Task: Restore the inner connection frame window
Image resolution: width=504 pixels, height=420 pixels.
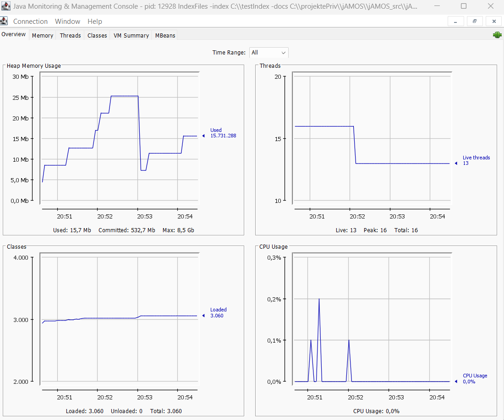Action: pyautogui.click(x=475, y=21)
